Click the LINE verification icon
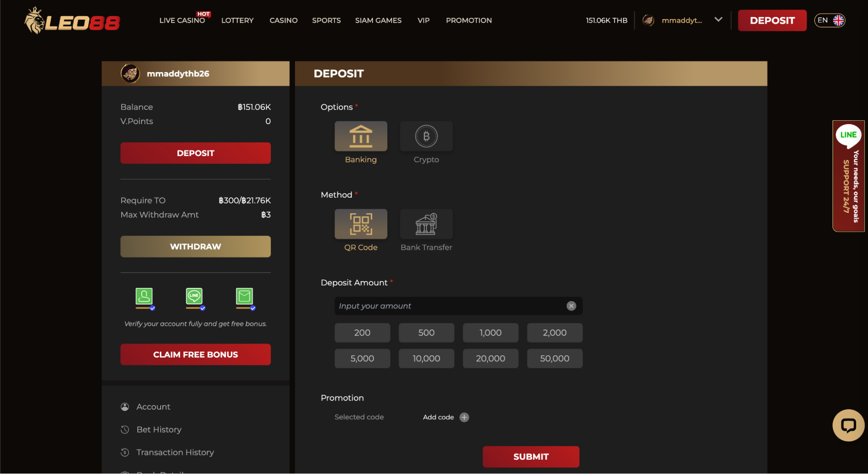Viewport: 868px width, 474px height. point(194,297)
